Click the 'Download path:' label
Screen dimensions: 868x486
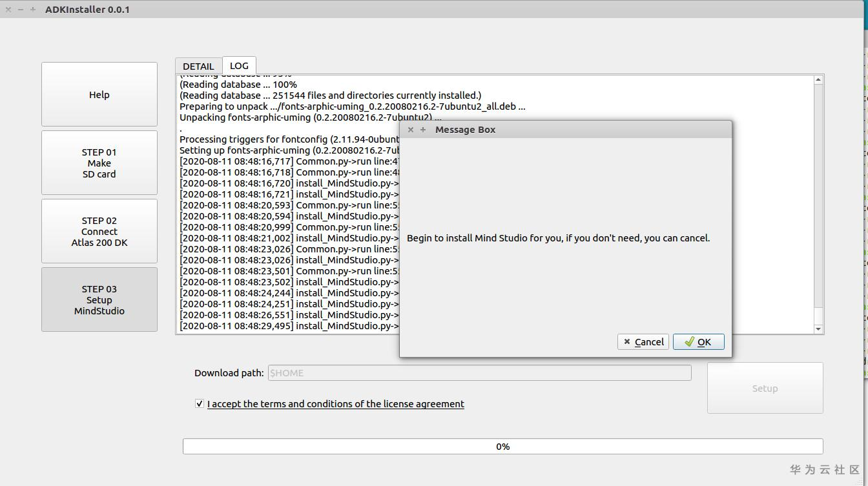[229, 373]
